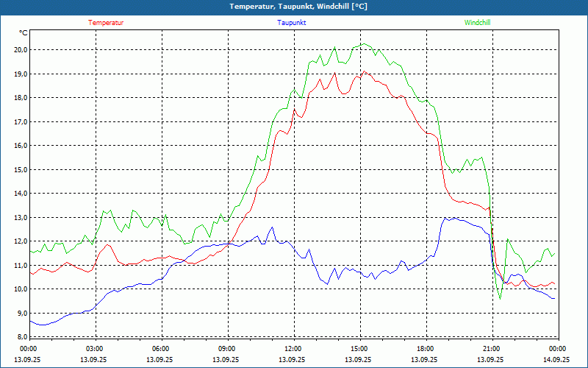
Task: Pick the 09:00 time axis label
Action: pos(226,349)
